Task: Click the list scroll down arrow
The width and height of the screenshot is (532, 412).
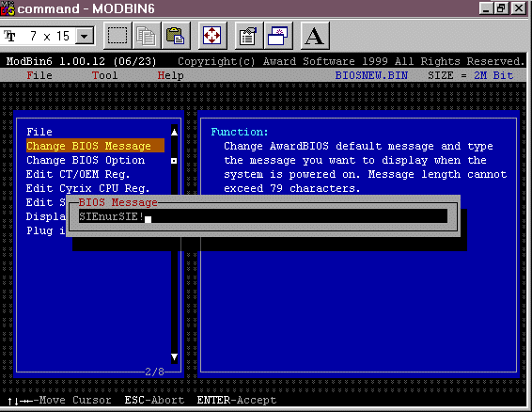Action: [175, 357]
